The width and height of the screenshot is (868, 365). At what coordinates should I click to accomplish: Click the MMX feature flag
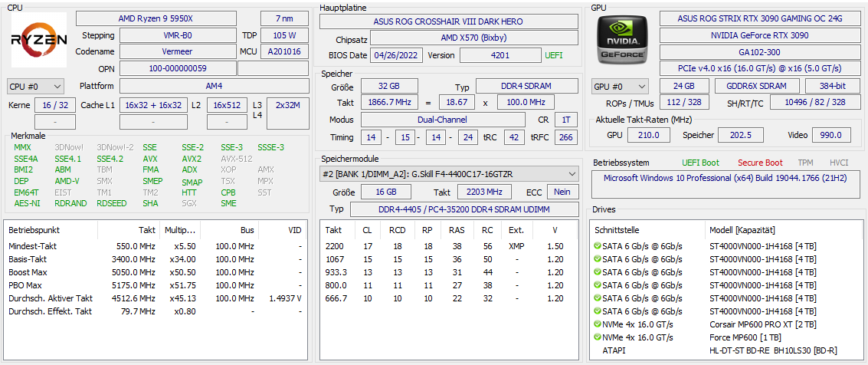coord(23,147)
